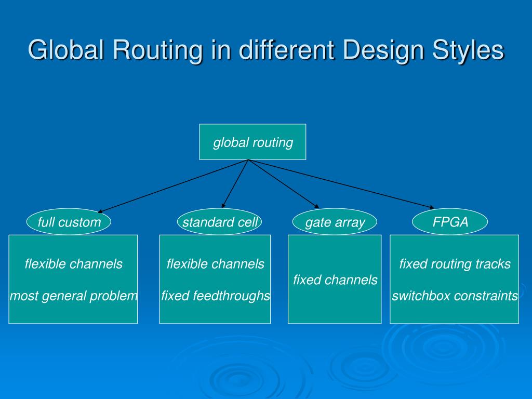Select the "full custom" oval node
Screen dimensions: 532x399
click(69, 222)
